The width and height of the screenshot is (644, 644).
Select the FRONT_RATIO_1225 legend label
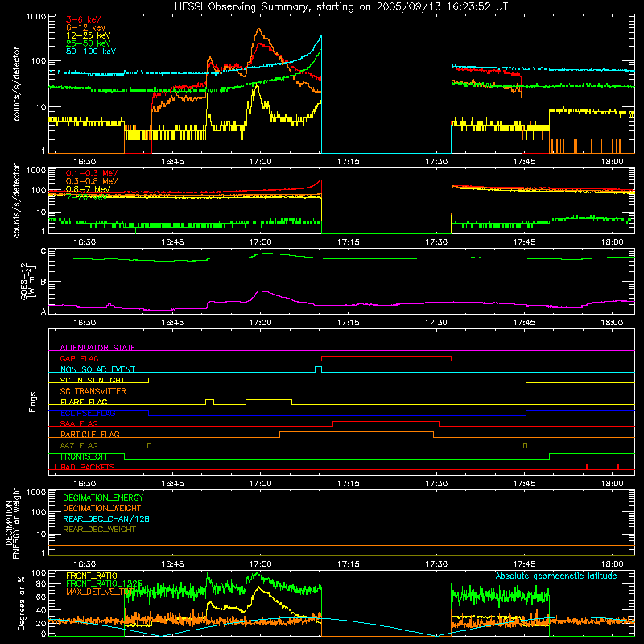105,583
